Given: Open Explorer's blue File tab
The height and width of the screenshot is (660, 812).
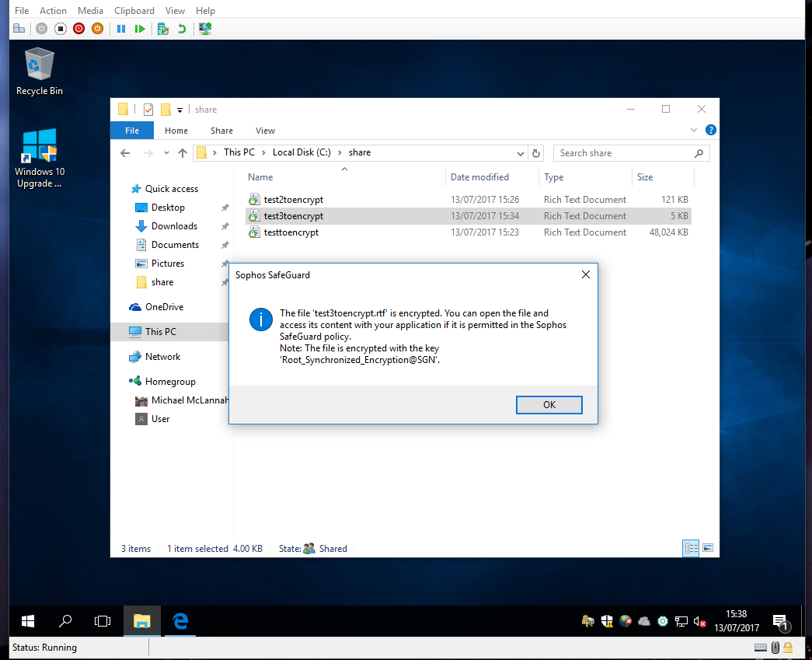Looking at the screenshot, I should coord(132,131).
